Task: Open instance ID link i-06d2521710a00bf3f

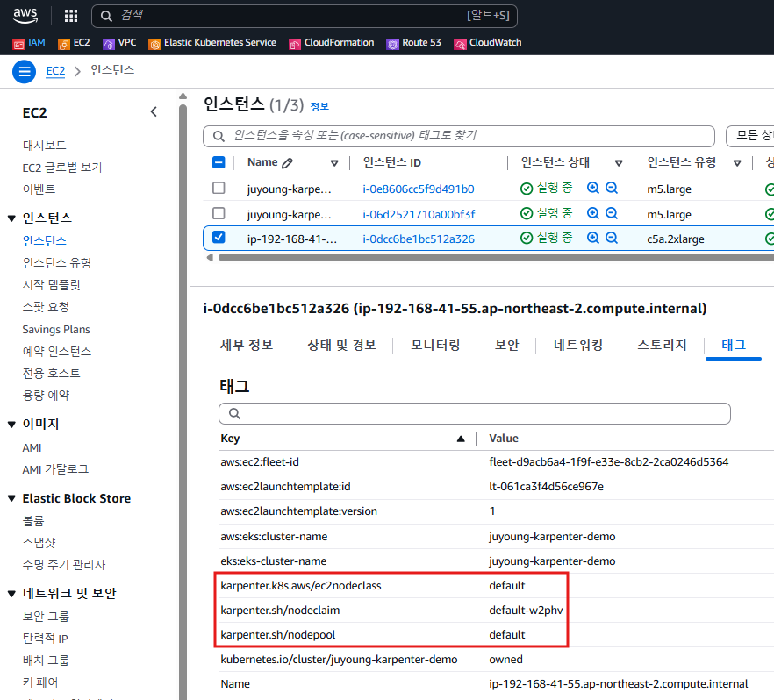Action: pos(419,214)
